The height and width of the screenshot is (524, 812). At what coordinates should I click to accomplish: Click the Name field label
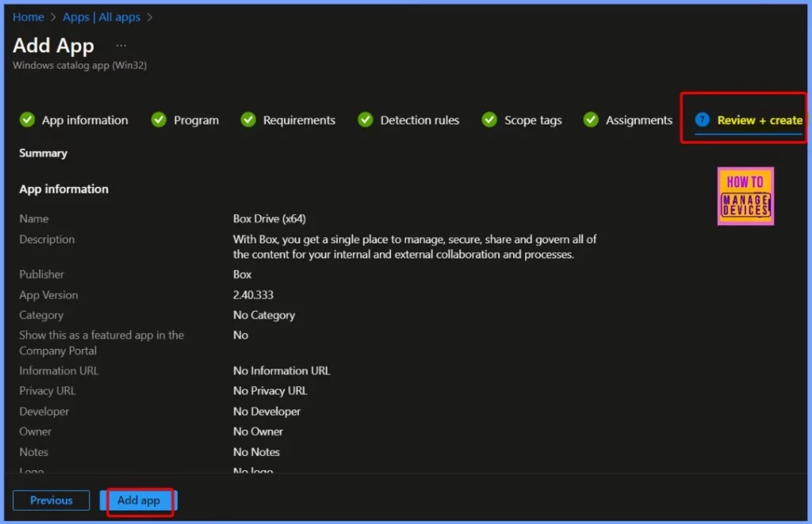pos(34,219)
